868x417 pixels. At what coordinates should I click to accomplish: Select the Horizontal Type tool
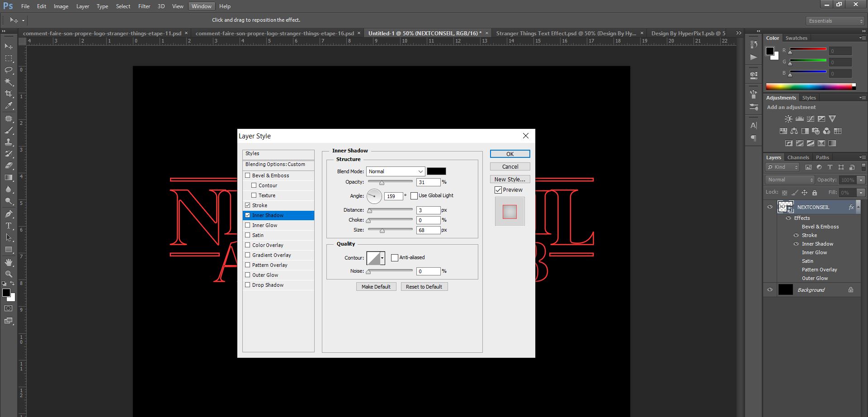9,226
